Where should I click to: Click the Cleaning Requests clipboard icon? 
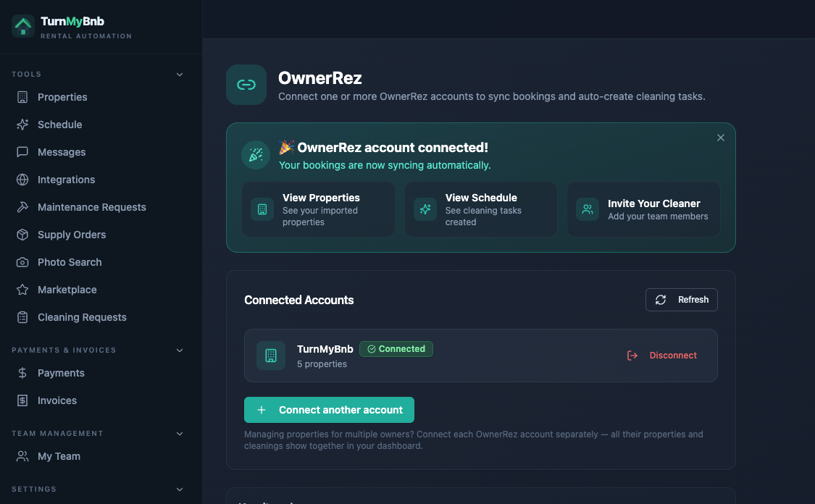22,317
